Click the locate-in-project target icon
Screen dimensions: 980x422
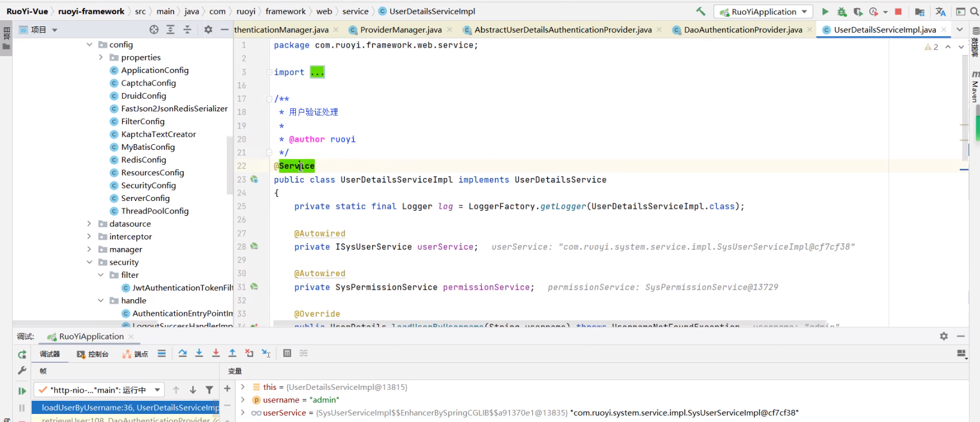tap(154, 29)
